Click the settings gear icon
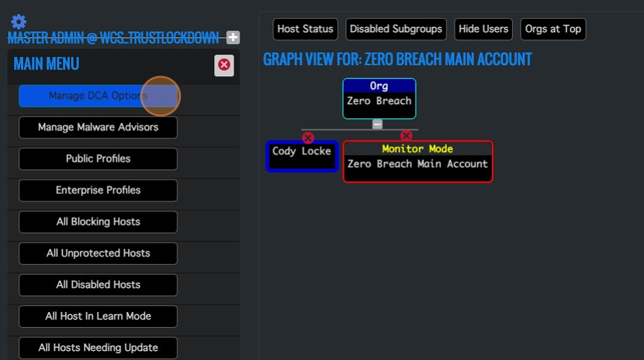 tap(19, 22)
